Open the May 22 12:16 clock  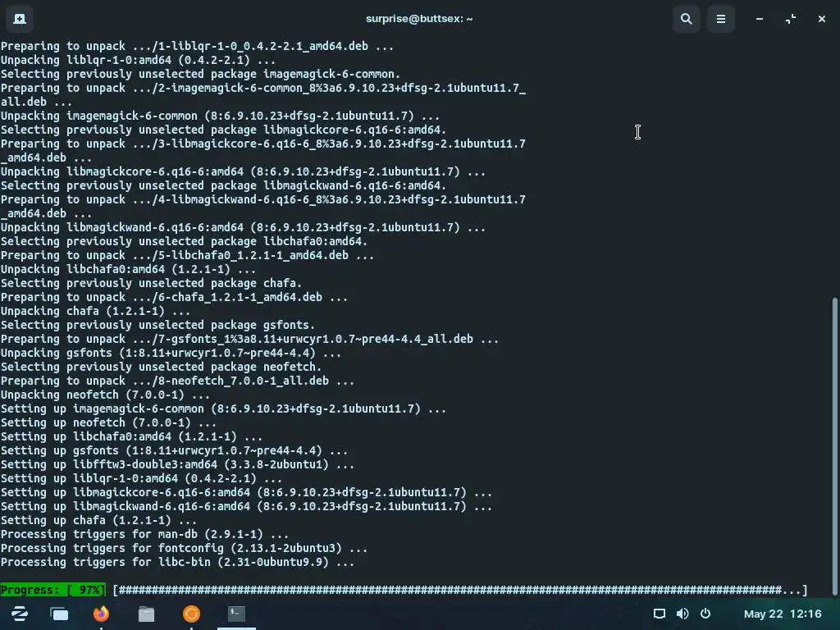coord(783,614)
